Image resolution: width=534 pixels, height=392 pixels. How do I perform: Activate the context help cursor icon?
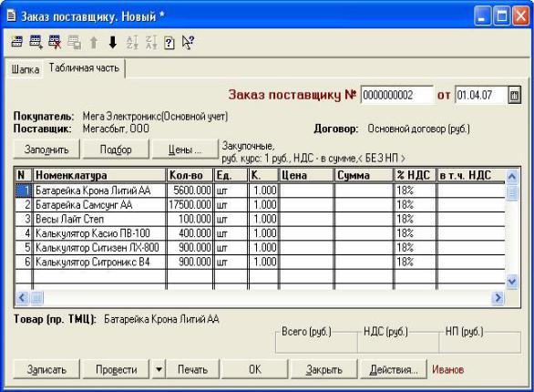[188, 43]
